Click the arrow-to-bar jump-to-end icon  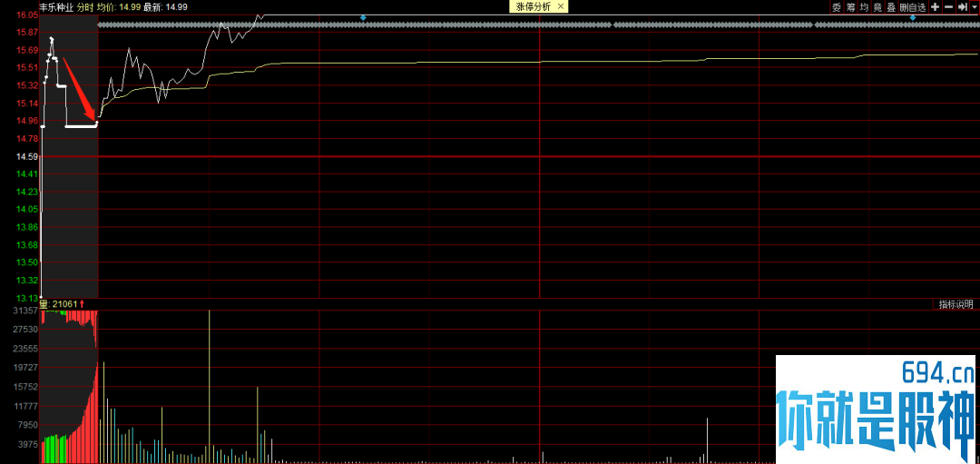click(x=963, y=7)
